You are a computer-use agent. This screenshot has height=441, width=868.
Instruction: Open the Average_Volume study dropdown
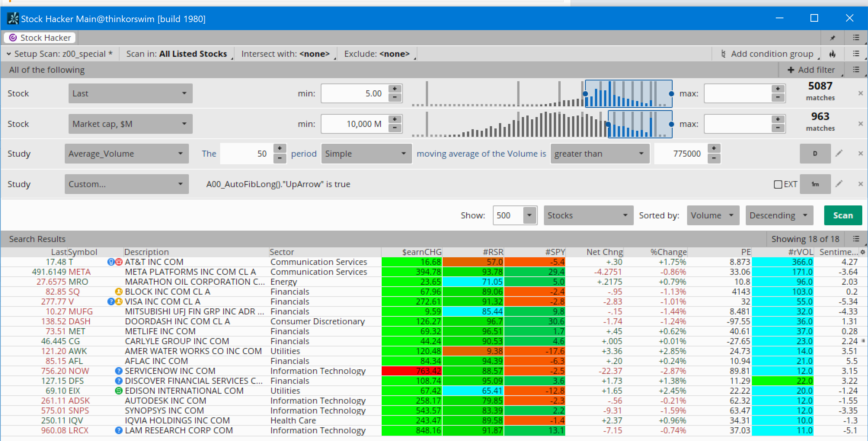(127, 154)
